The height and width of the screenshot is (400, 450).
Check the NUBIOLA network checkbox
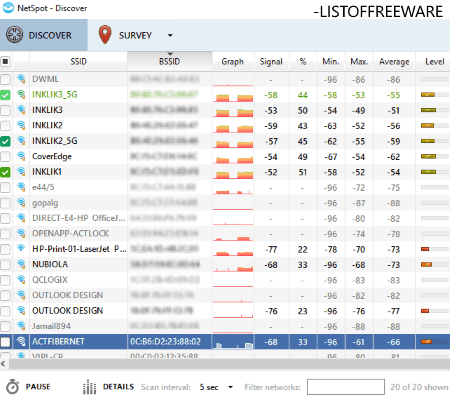click(x=5, y=264)
